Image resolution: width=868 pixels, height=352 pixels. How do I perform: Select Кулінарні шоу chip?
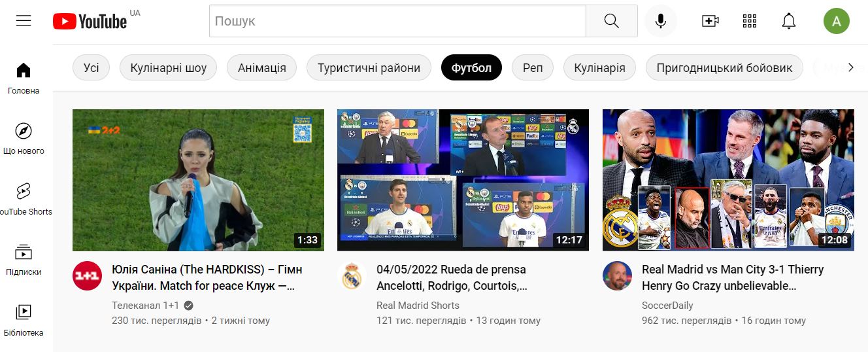tap(169, 67)
